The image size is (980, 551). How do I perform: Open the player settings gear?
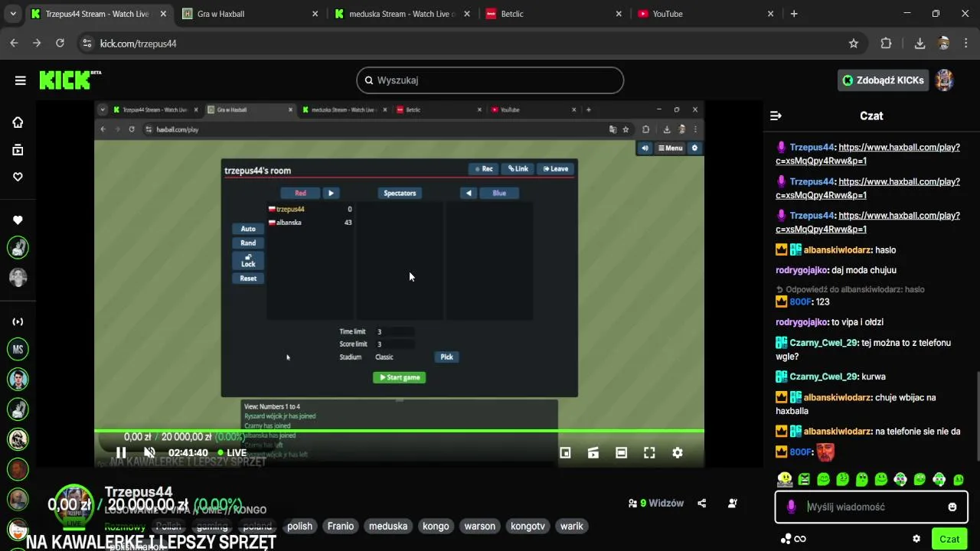click(x=678, y=453)
